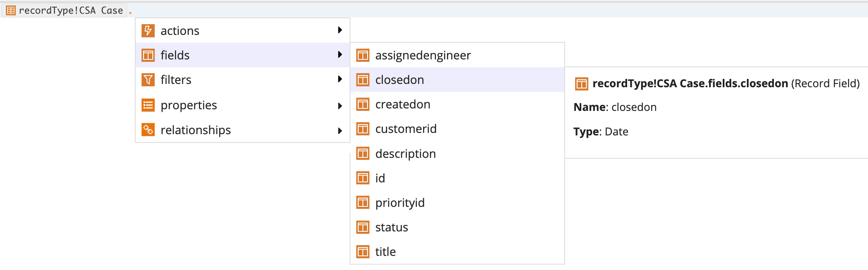Open the properties menu entry
This screenshot has height=270, width=868.
tap(243, 105)
